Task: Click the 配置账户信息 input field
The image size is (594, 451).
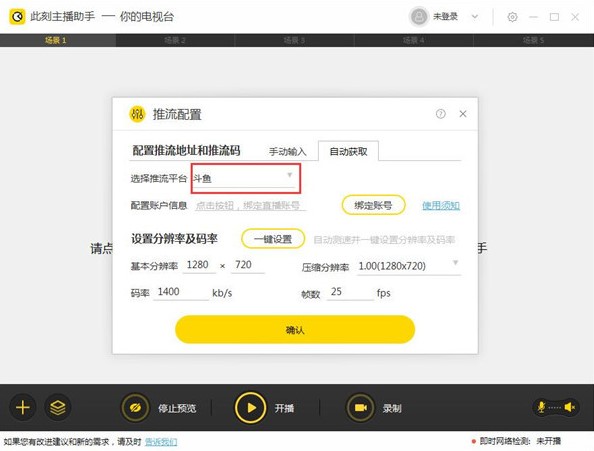Action: [x=251, y=206]
